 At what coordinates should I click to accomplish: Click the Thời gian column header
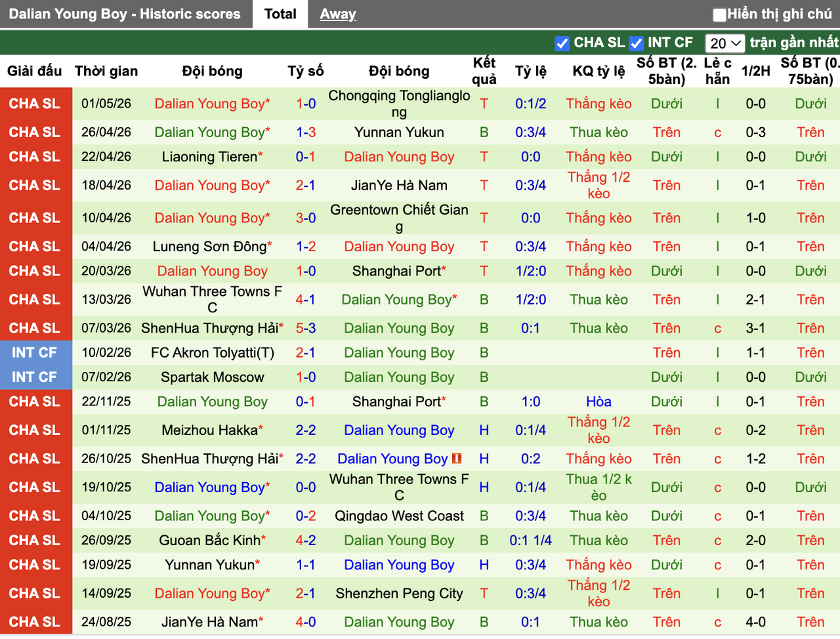(x=106, y=71)
